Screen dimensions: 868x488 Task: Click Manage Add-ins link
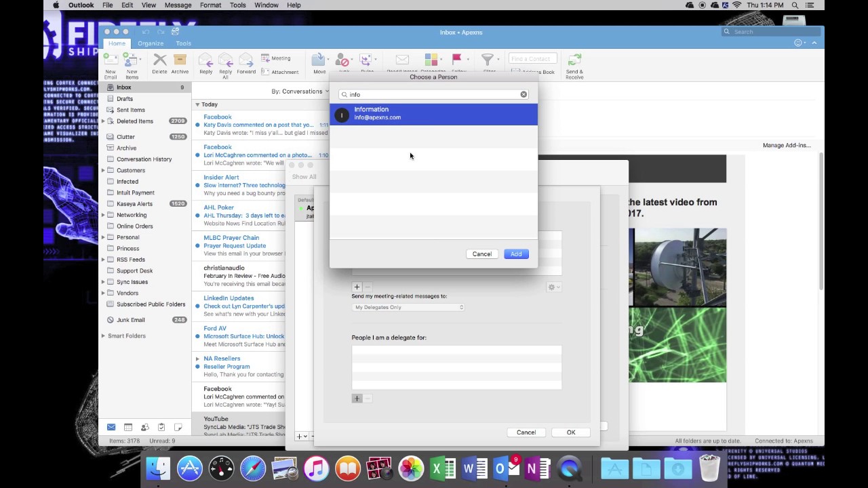coord(787,145)
